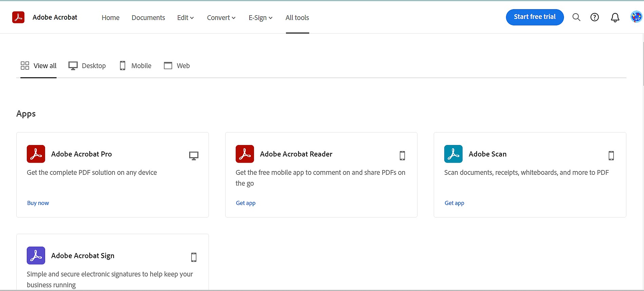Click Buy now for Acrobat Pro

38,203
